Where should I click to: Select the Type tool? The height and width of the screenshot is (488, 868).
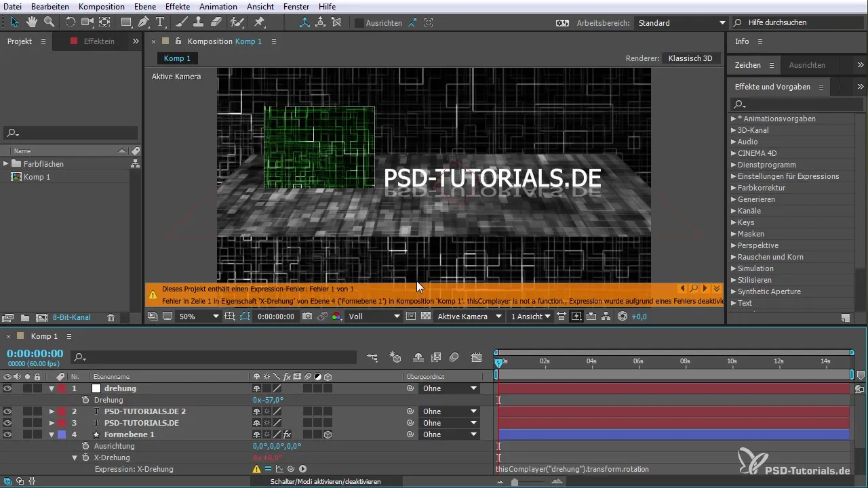coord(161,22)
